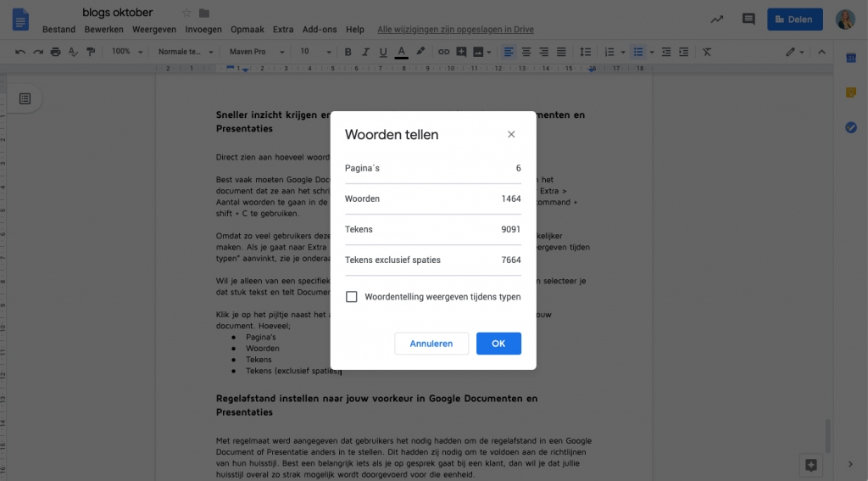Screen dimensions: 868x481
Task: Close the Woorden tellen dialog with X
Action: point(511,134)
